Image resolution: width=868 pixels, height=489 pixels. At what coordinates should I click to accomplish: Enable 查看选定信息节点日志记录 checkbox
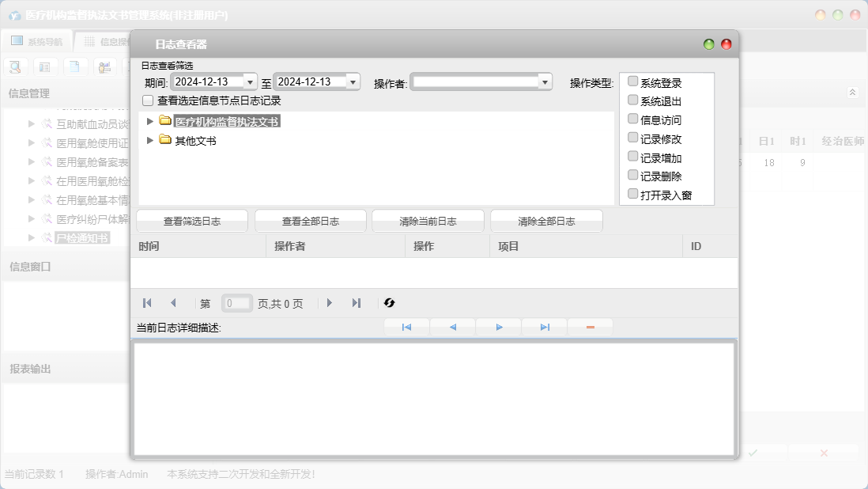click(x=148, y=100)
